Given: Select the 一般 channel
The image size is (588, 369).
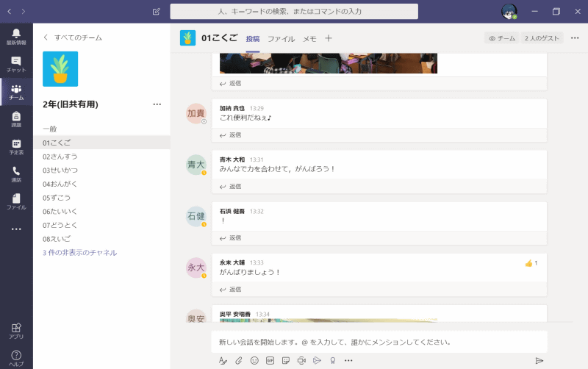Looking at the screenshot, I should [x=101, y=129].
